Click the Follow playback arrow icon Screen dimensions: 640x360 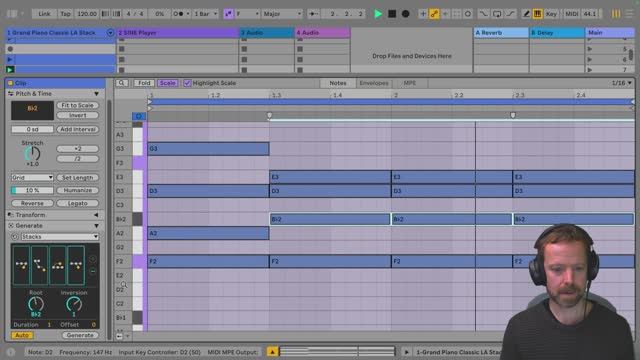point(313,14)
